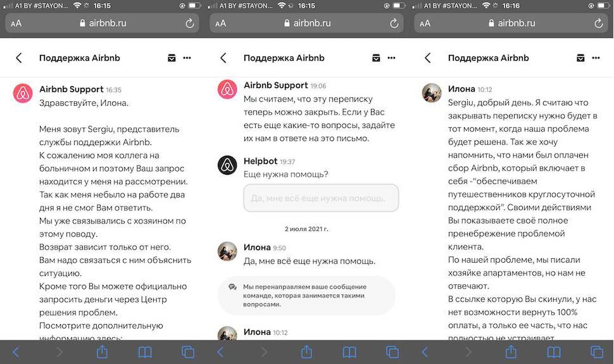The image size is (614, 364).
Task: Tap Share icon in middle screen toolbar
Action: click(x=306, y=351)
